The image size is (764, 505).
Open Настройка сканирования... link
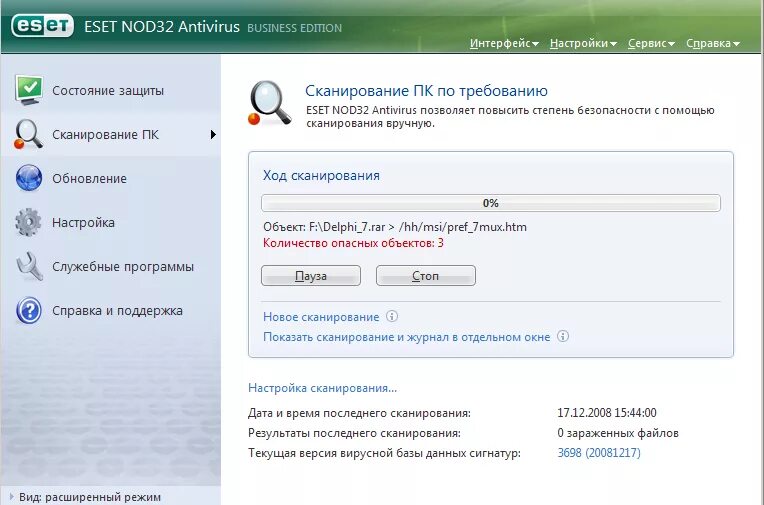[x=323, y=388]
